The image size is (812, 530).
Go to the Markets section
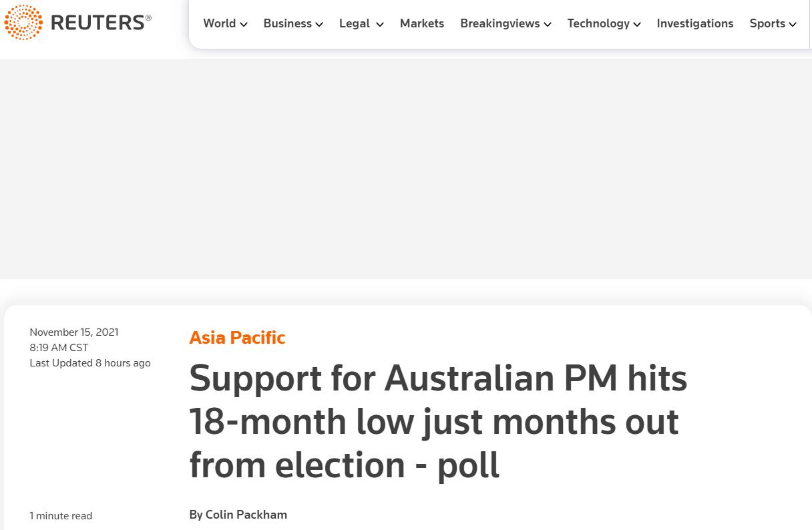coord(422,23)
